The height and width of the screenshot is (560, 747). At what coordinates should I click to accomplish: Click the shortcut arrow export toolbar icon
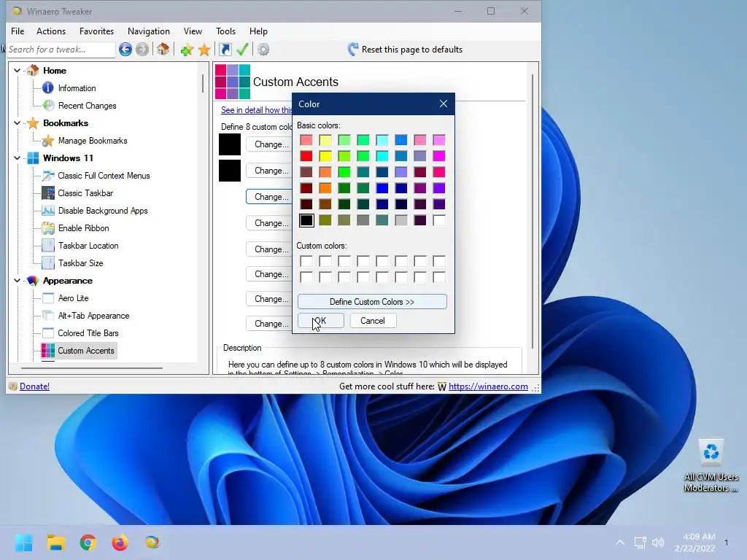click(225, 49)
